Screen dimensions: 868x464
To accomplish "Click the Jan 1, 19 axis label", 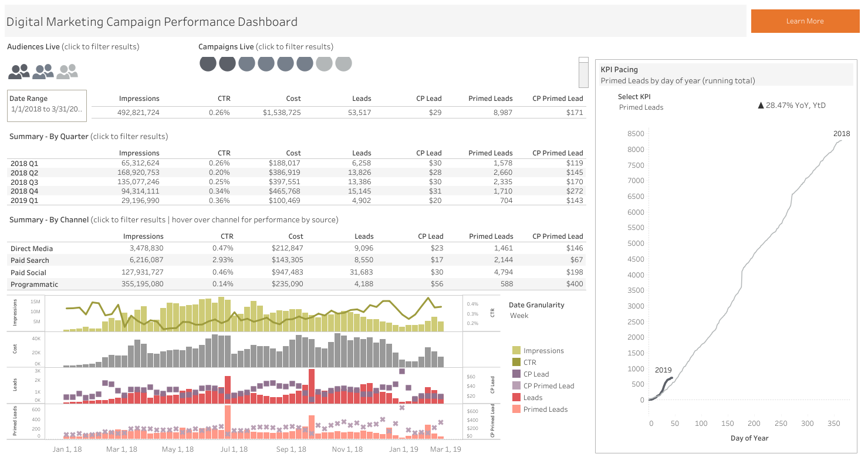I will 404,449.
